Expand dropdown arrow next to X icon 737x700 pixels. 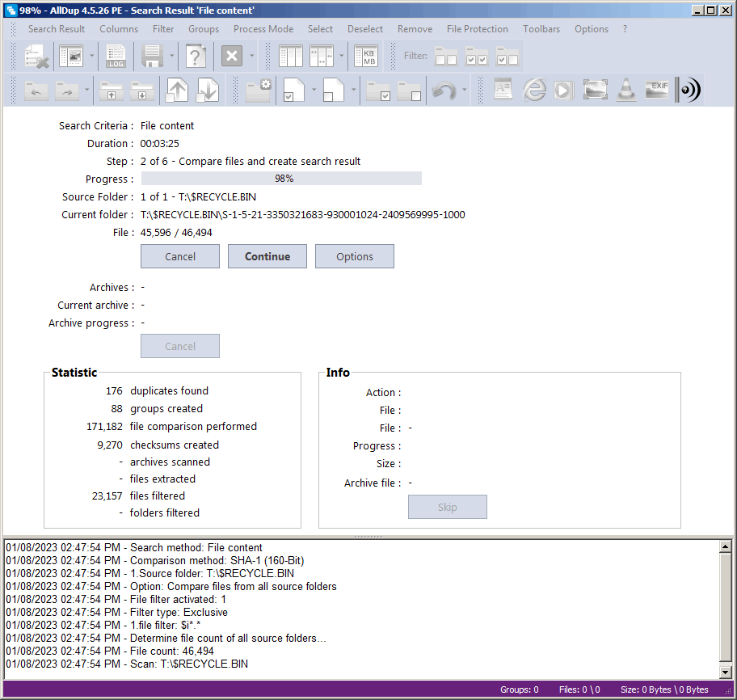pyautogui.click(x=252, y=57)
